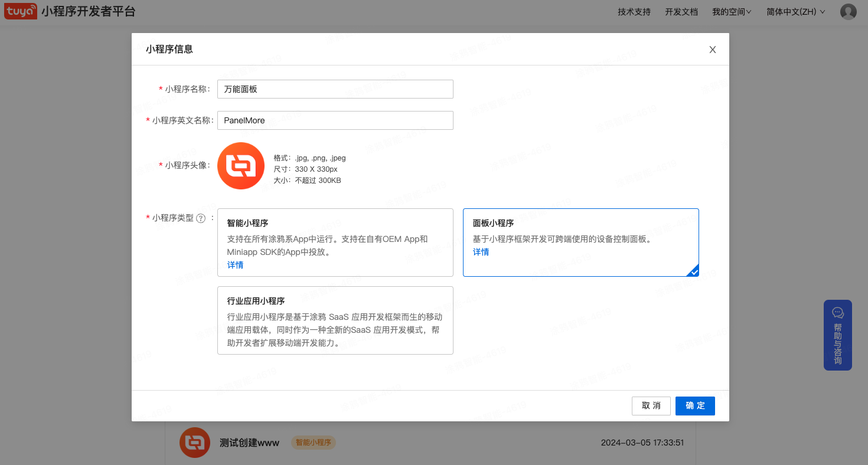Open 技术支持 in the top navigation
The image size is (868, 465).
634,12
